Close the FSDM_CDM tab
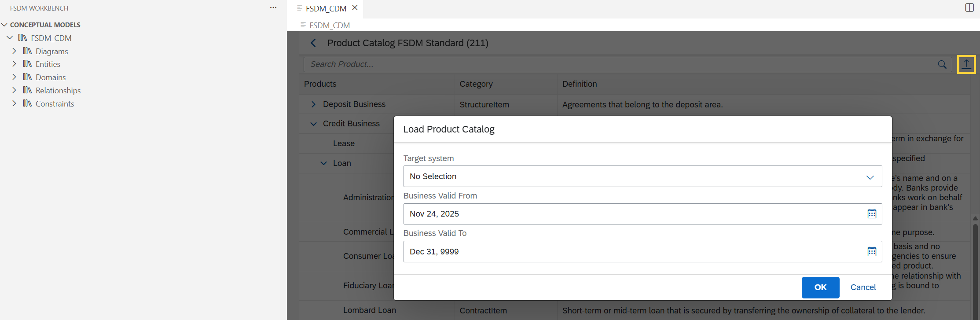Viewport: 980px width, 320px height. 355,8
